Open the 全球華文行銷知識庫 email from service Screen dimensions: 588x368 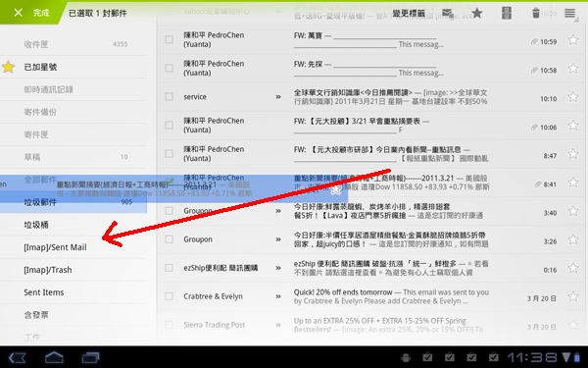click(353, 92)
